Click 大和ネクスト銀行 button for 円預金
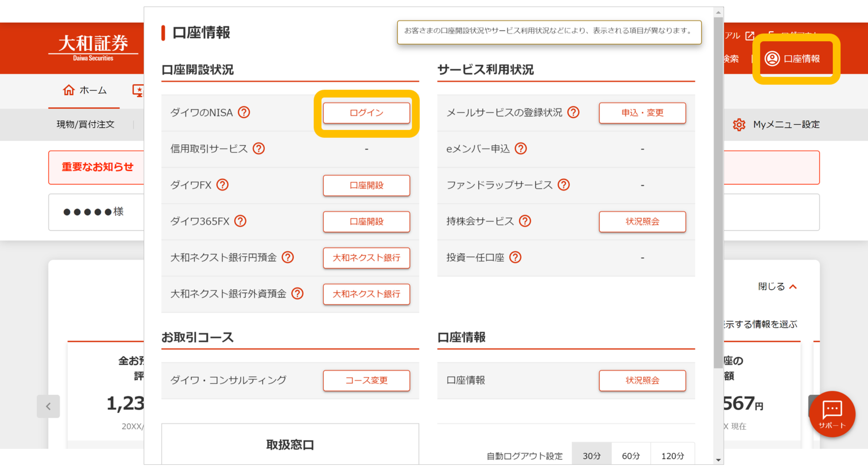Image resolution: width=868 pixels, height=467 pixels. click(x=366, y=258)
